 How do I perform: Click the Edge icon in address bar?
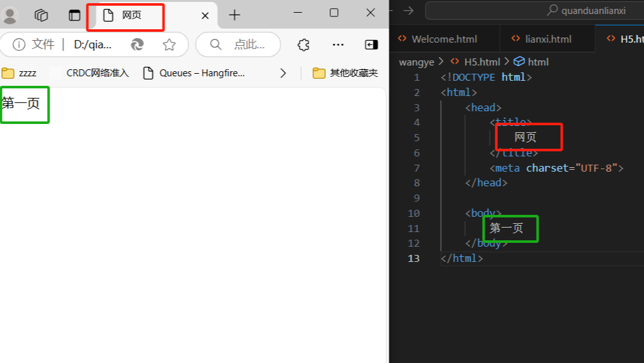pyautogui.click(x=137, y=45)
